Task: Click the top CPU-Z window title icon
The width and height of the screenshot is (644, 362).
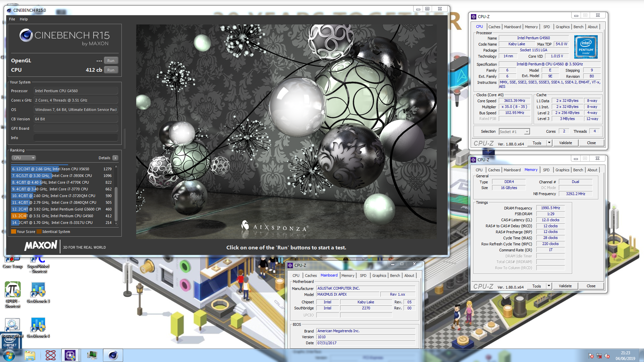Action: click(x=474, y=16)
